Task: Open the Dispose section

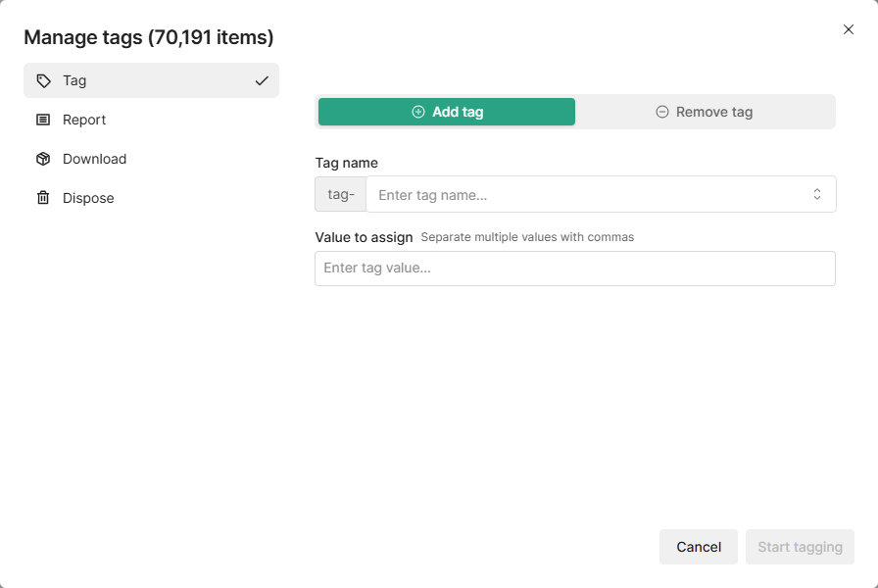Action: click(x=151, y=198)
